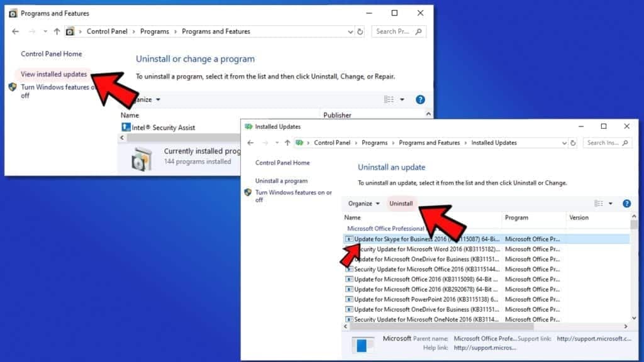Sort by Publisher column in Programs and Features
The width and height of the screenshot is (644, 362).
coord(337,116)
